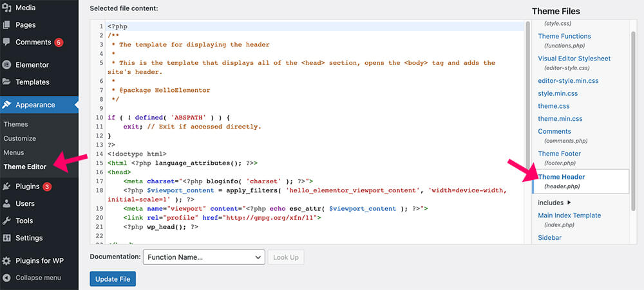This screenshot has width=644, height=290.
Task: Select Theme Editor submenu item
Action: coord(25,167)
